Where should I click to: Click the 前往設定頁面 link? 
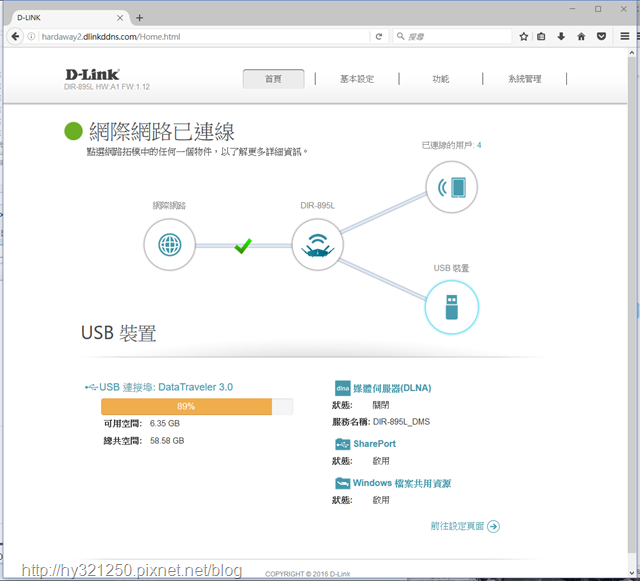click(x=457, y=526)
